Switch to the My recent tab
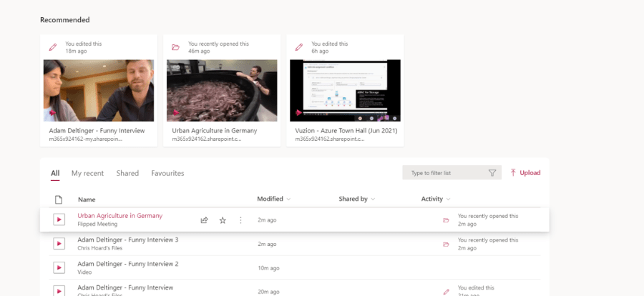This screenshot has height=296, width=644. tap(87, 173)
